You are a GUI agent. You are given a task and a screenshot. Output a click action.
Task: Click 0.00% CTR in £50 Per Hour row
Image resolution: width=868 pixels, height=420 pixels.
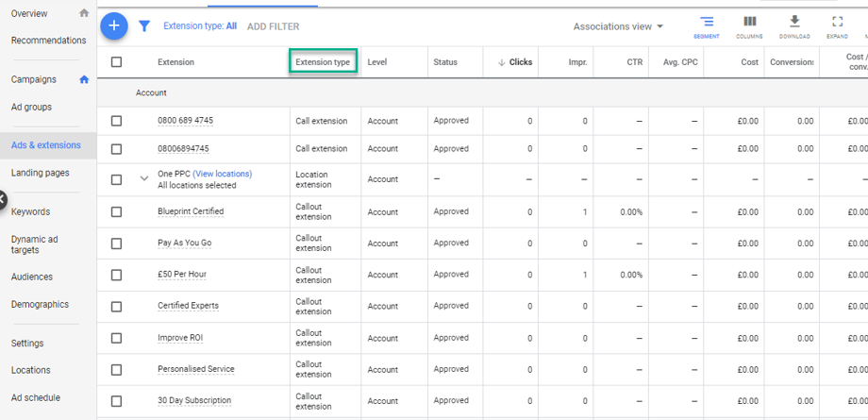631,275
